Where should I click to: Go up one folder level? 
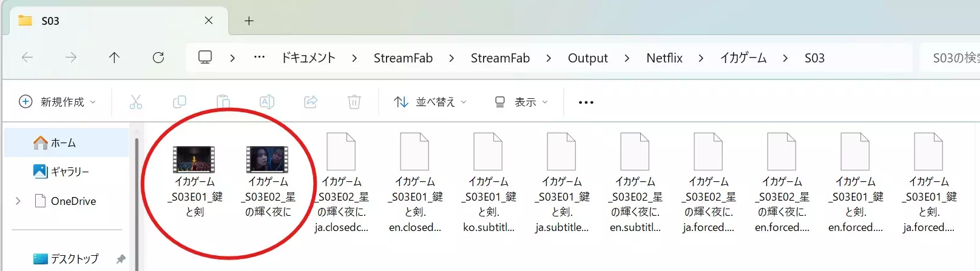[114, 58]
